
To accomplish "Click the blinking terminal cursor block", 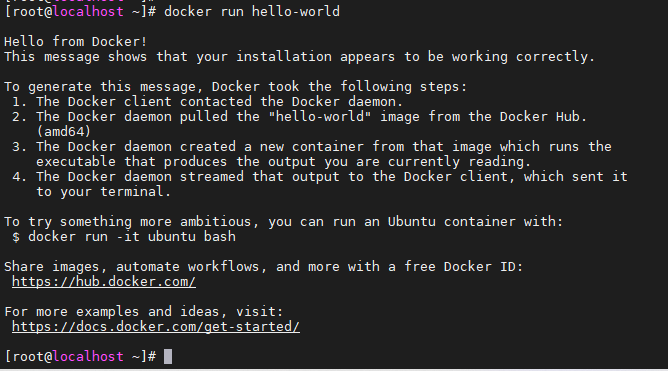I will (x=168, y=357).
